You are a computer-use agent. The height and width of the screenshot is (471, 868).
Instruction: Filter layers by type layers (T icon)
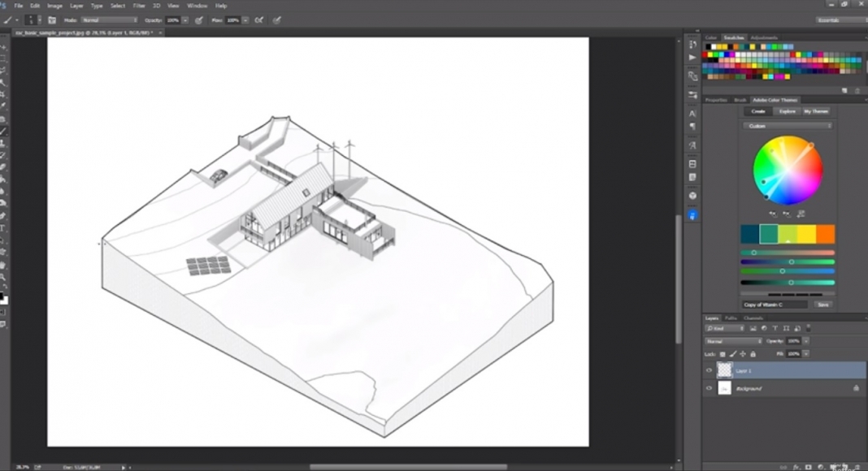[775, 328]
